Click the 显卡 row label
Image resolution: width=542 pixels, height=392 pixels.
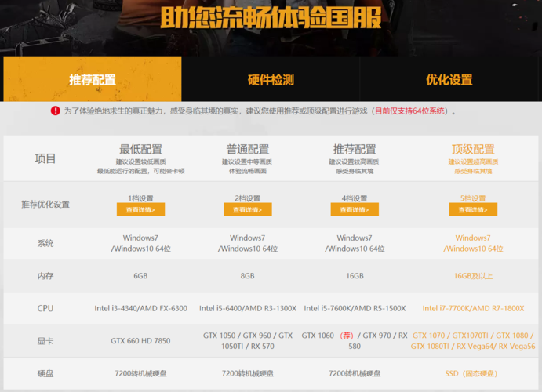pos(45,341)
